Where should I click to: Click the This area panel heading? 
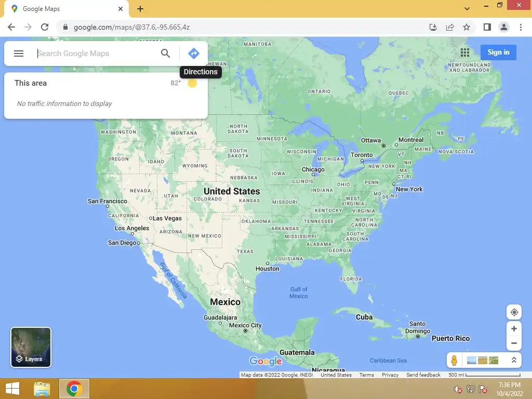click(x=31, y=83)
